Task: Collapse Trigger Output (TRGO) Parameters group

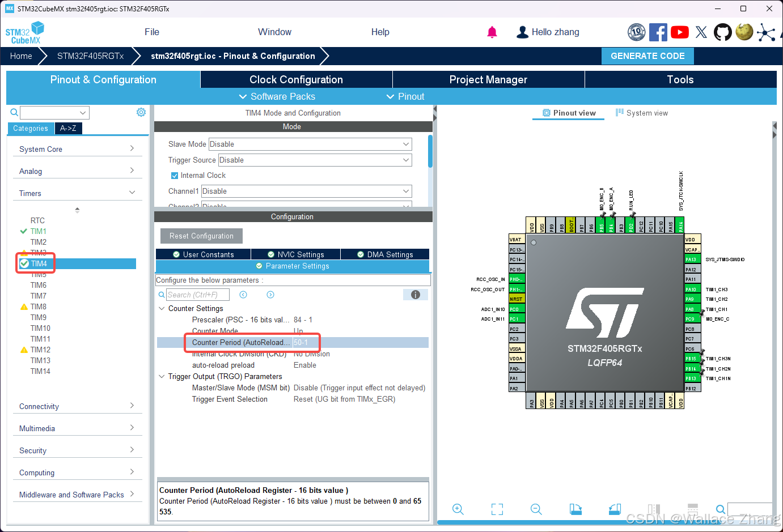Action: point(162,376)
